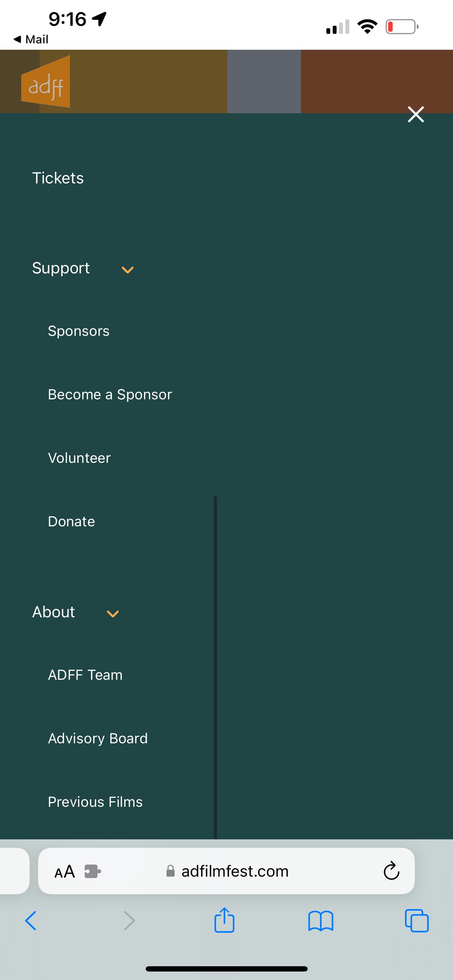Tap the adfilmfest.com address field

click(x=227, y=871)
